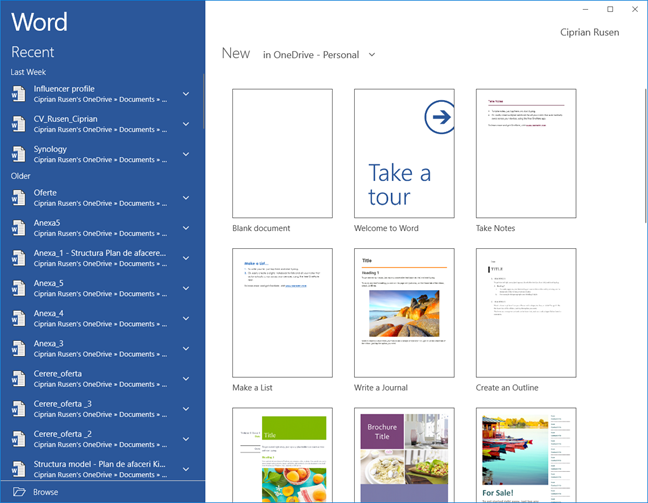The image size is (648, 503).
Task: Click the Word icon next to Anexa5
Action: point(18,228)
